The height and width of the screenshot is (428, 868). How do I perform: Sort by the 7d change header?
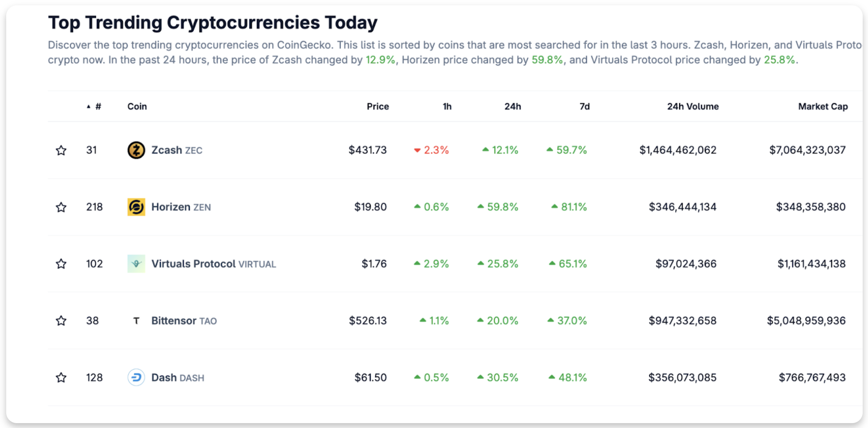tap(584, 106)
